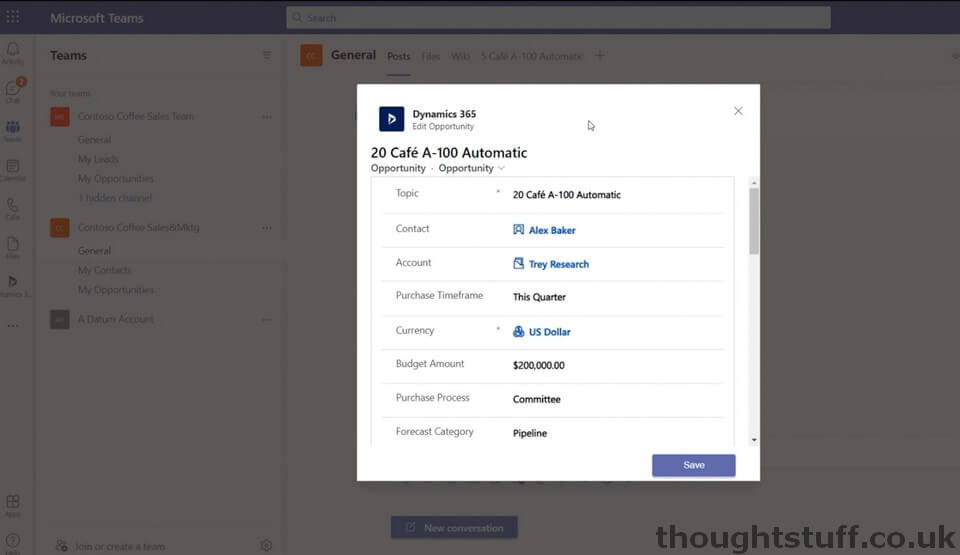
Task: Open more options for Contoso Coffee Sales&Mktg
Action: coord(267,227)
